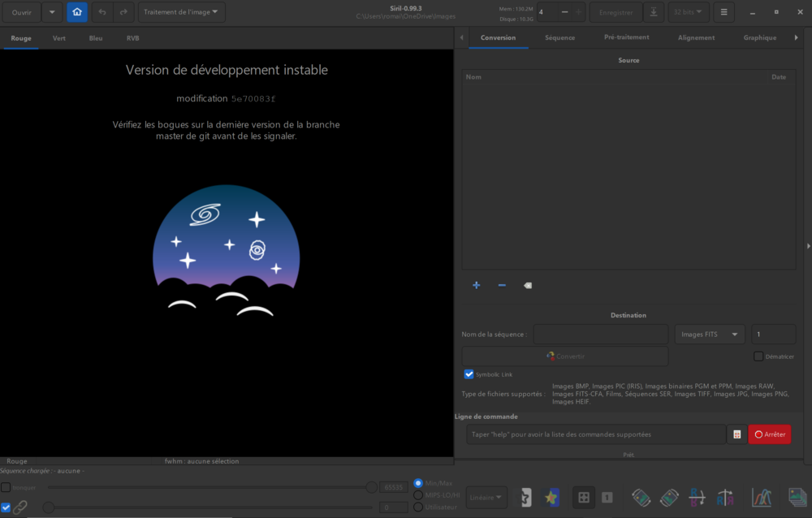The height and width of the screenshot is (518, 812).
Task: Open the Conversion tab
Action: click(x=499, y=38)
